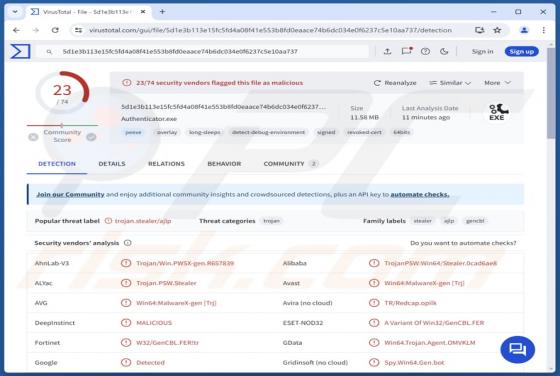Click the stealer family label chip
Screen dimensions: 560x376
422,221
